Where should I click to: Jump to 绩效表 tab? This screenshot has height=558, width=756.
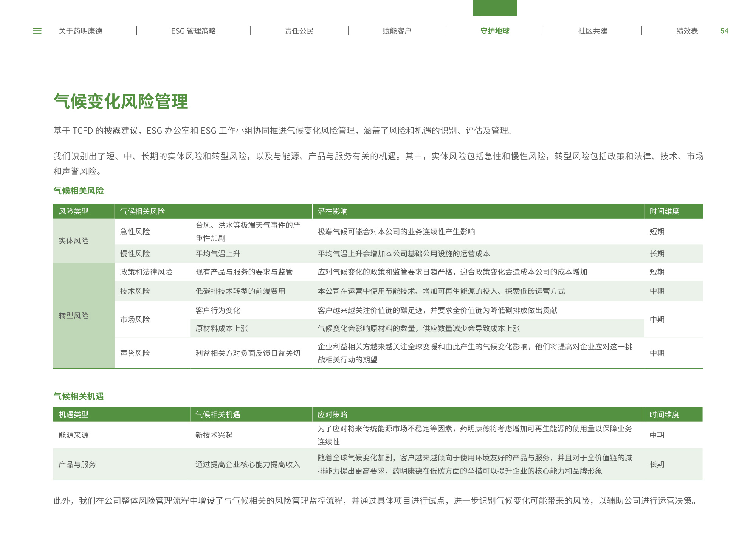click(x=686, y=31)
